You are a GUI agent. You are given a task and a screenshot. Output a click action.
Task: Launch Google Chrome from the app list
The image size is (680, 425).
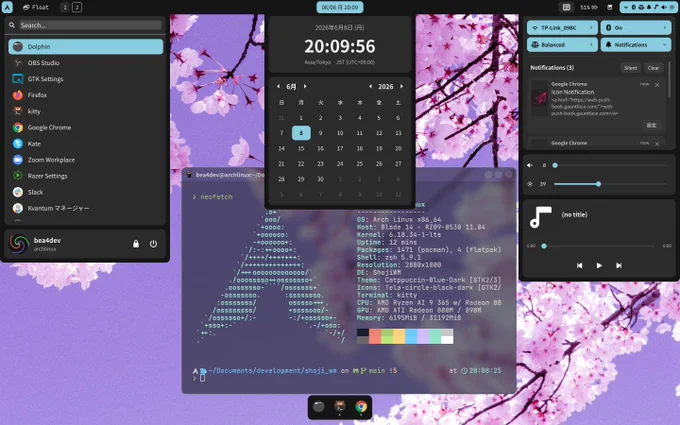point(86,128)
